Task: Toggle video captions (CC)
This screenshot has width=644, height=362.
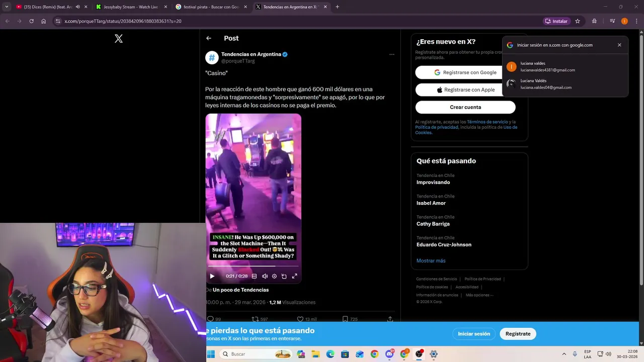Action: (254, 276)
